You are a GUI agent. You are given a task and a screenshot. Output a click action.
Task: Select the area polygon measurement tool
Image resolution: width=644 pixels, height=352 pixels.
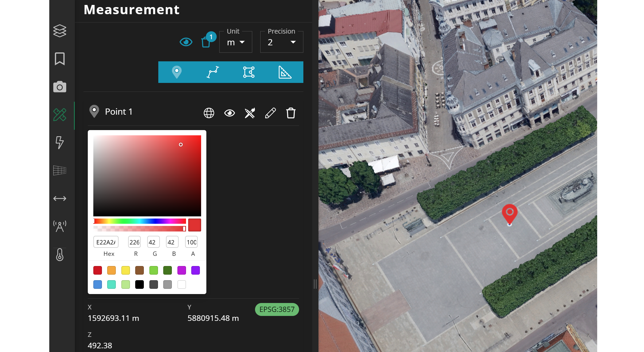249,72
